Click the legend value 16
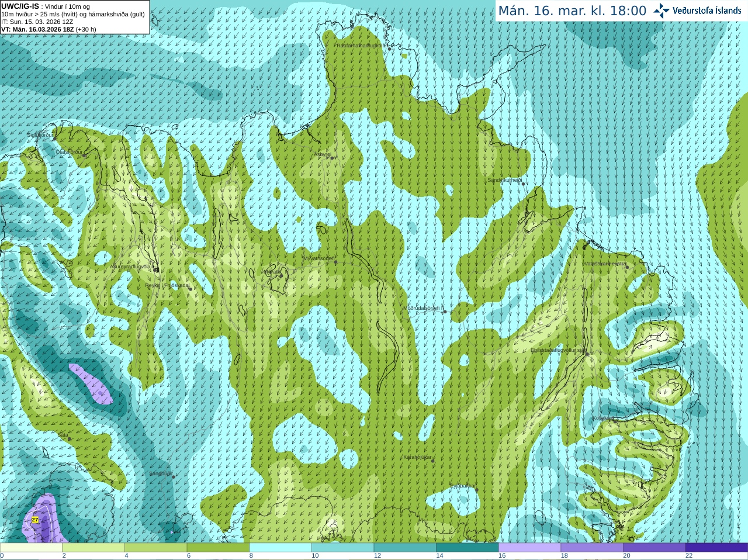748x560 pixels. pos(502,556)
